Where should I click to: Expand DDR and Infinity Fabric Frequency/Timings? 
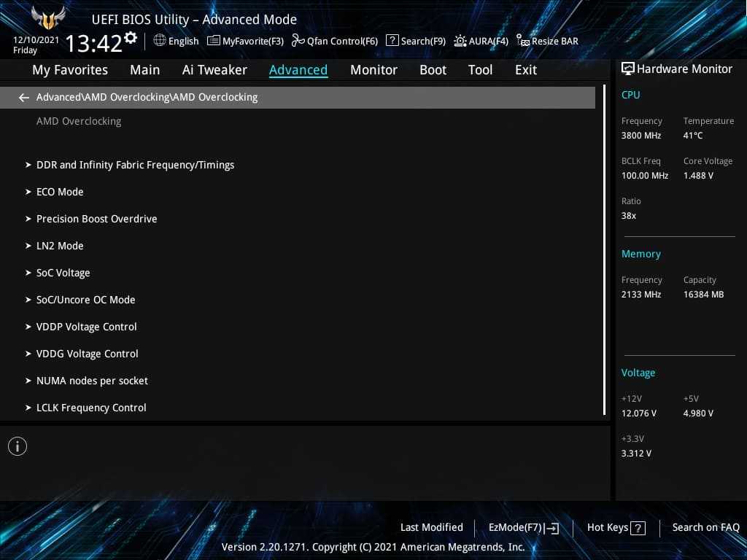(x=135, y=165)
